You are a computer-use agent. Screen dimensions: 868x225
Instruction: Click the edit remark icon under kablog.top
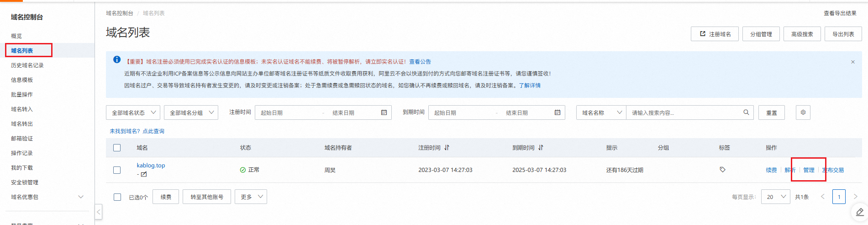point(144,174)
